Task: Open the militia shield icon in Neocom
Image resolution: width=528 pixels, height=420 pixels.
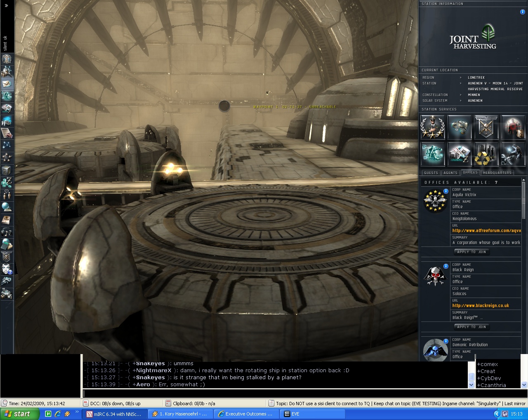Action: point(7,256)
